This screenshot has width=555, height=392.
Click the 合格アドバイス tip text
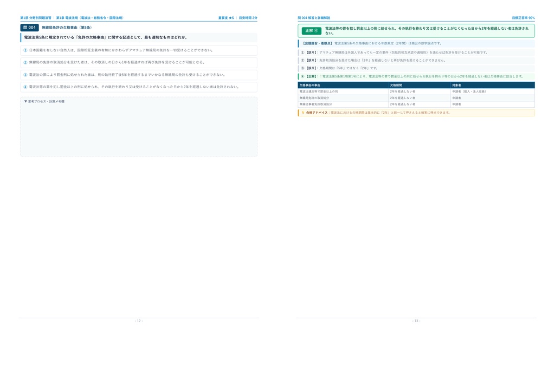[378, 113]
